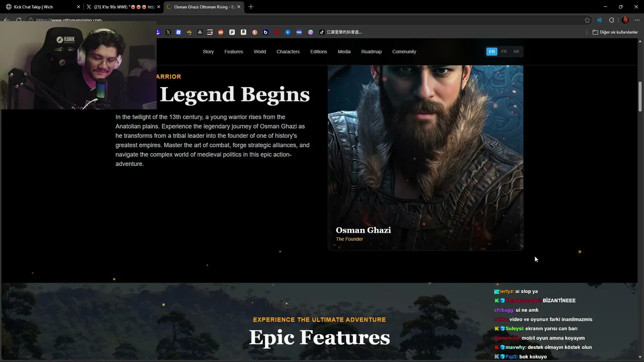Click the 'Osman Ghazi' name caption

(363, 230)
